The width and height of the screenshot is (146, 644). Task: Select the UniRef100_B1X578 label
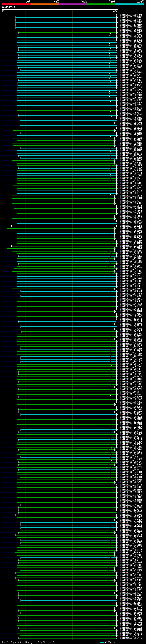(131, 115)
